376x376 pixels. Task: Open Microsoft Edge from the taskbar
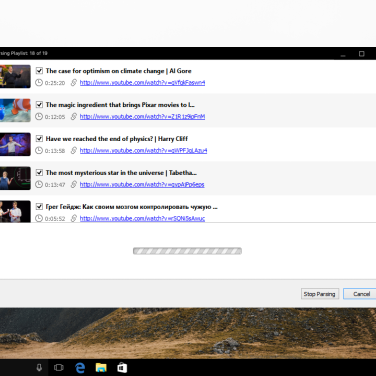click(x=80, y=368)
